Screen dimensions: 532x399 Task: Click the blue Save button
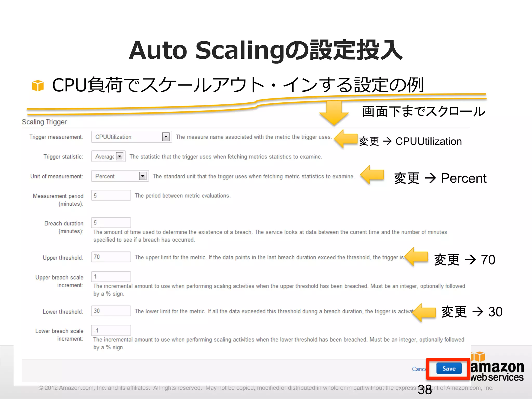coord(449,369)
